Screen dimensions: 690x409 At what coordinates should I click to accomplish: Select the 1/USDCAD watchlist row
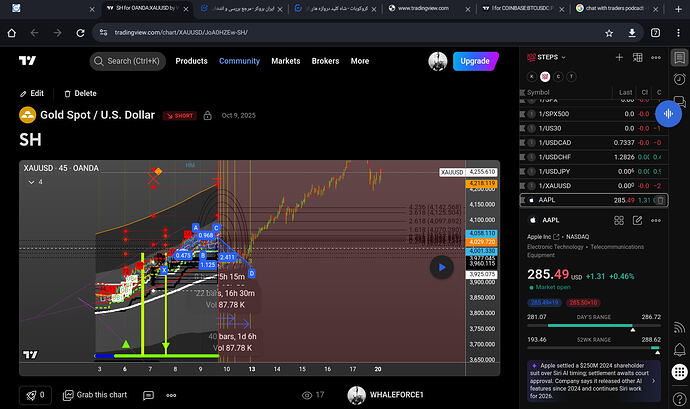pos(593,143)
